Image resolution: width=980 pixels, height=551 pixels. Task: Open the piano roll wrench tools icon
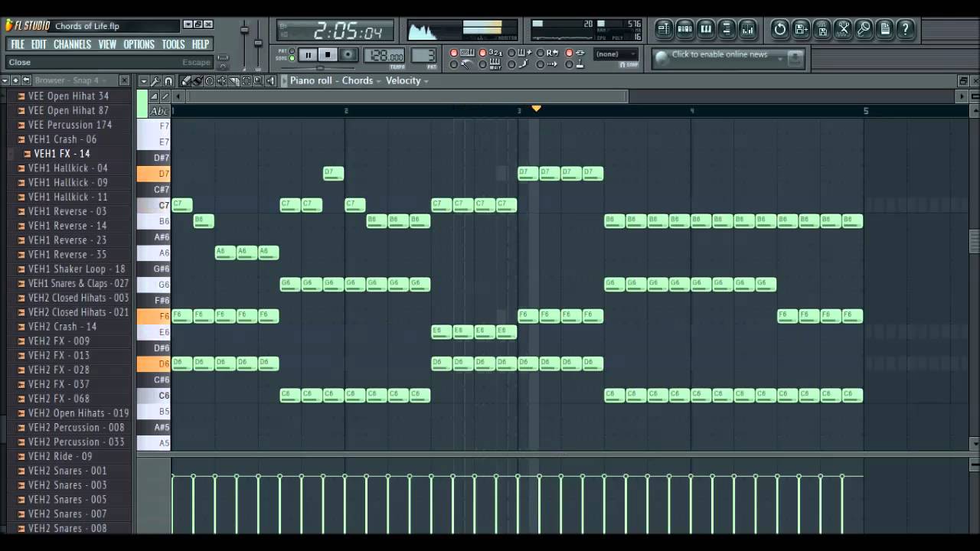pyautogui.click(x=155, y=81)
